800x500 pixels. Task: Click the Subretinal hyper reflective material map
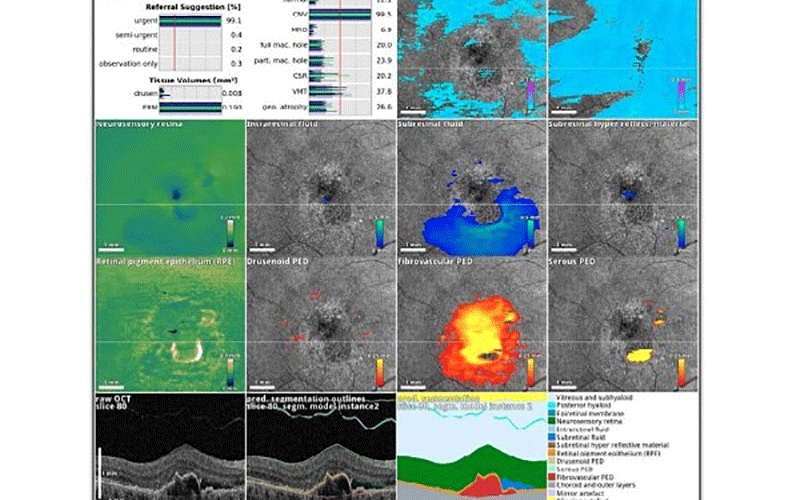tap(623, 187)
